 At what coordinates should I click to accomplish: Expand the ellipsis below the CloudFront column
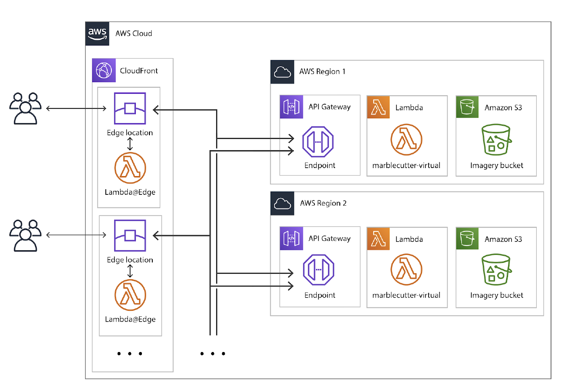(x=130, y=354)
